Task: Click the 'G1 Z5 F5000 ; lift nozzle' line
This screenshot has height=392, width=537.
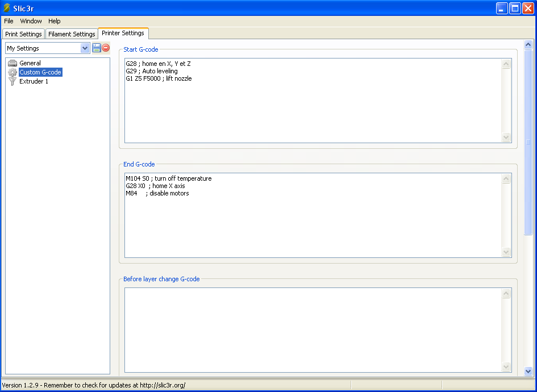Action: (x=159, y=79)
